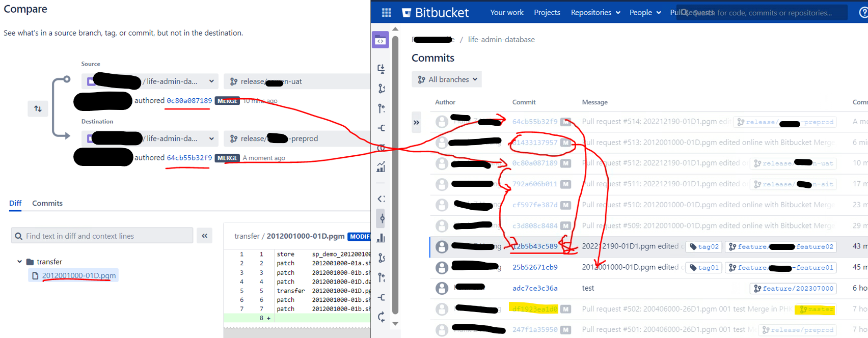The image size is (868, 338).
Task: Open the Bitbucket app switcher grid icon
Action: (386, 13)
